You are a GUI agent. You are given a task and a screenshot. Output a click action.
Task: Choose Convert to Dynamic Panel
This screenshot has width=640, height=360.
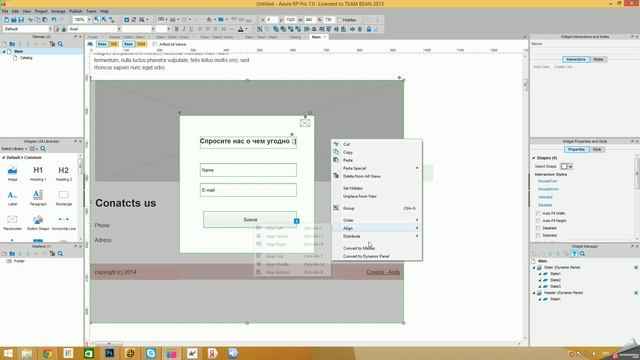(x=377, y=256)
